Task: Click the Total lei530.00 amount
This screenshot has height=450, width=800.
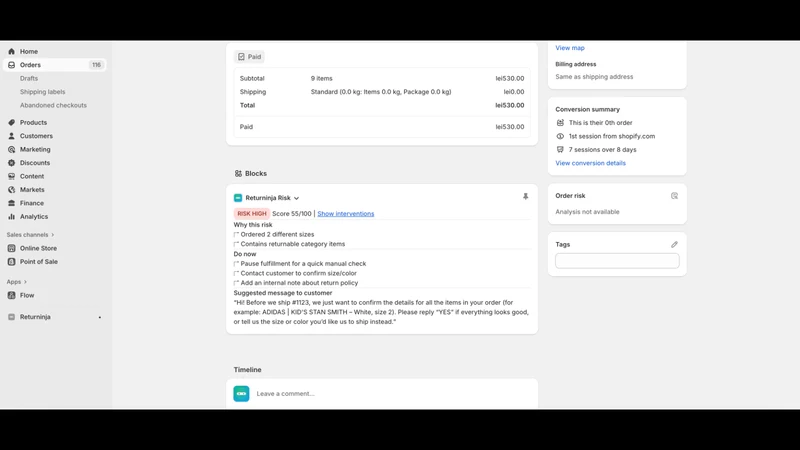Action: (x=509, y=105)
